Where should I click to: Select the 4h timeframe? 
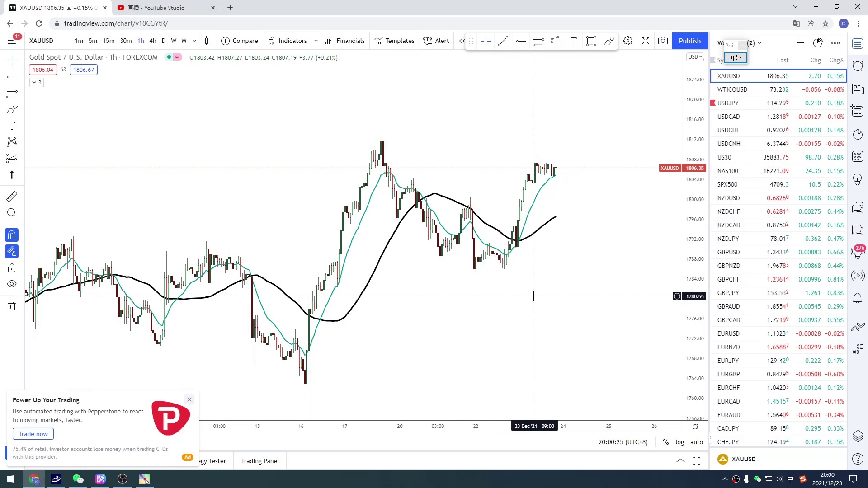pyautogui.click(x=152, y=41)
